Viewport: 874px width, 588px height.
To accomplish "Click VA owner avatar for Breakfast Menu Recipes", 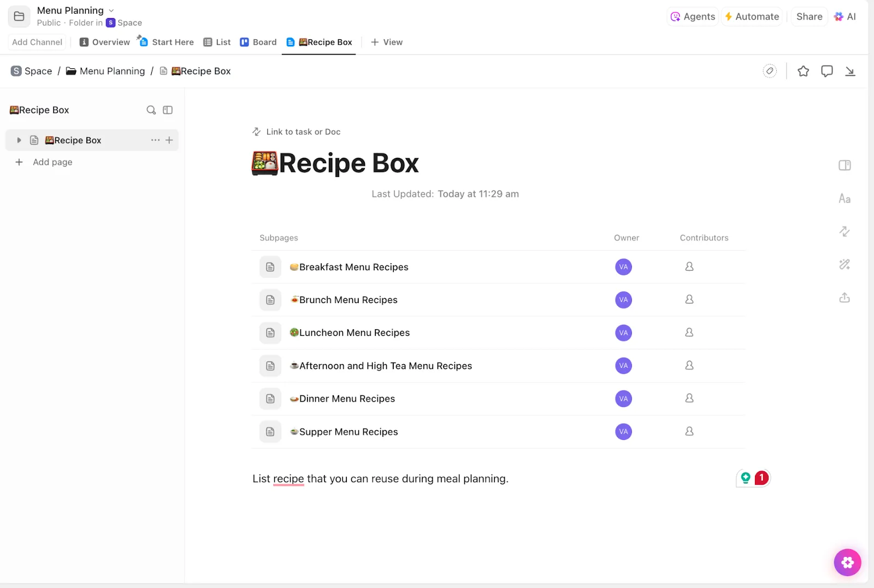I will tap(623, 267).
